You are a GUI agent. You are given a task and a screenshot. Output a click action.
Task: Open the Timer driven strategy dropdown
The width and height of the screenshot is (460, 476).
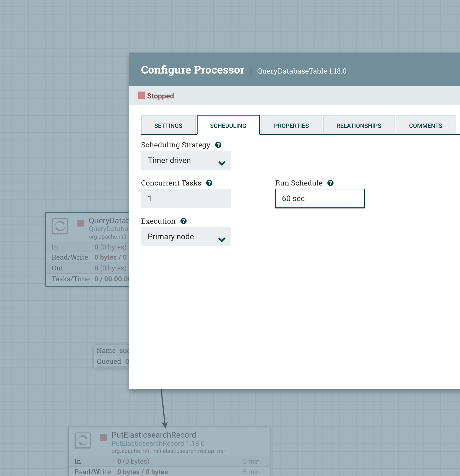pyautogui.click(x=186, y=160)
